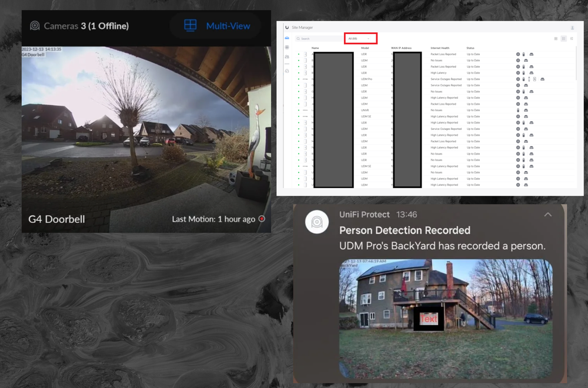
Task: Click the Multi-View grid icon
Action: coord(190,25)
